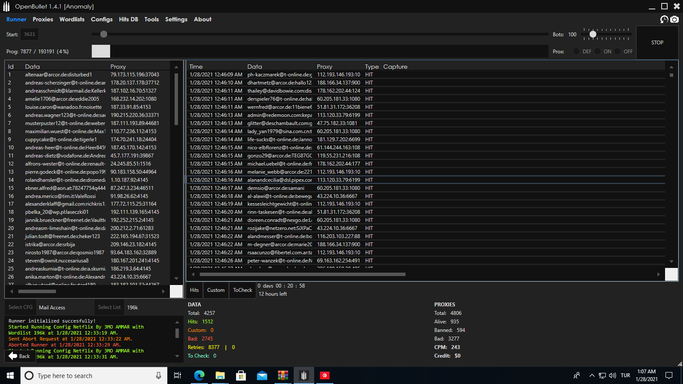Screen dimensions: 683x384
Task: Open the notification center icon
Action: tap(669, 375)
